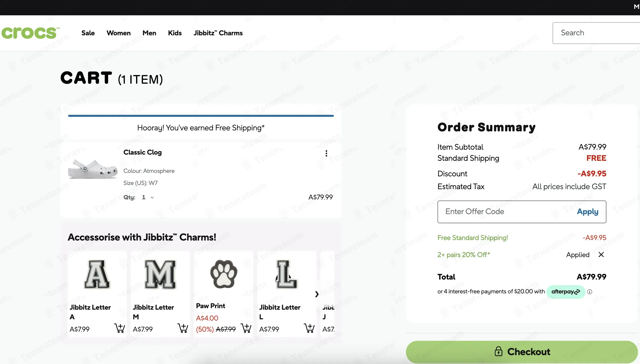The image size is (640, 364).
Task: Open Jibbitz Letter M product name link
Action: point(153,312)
